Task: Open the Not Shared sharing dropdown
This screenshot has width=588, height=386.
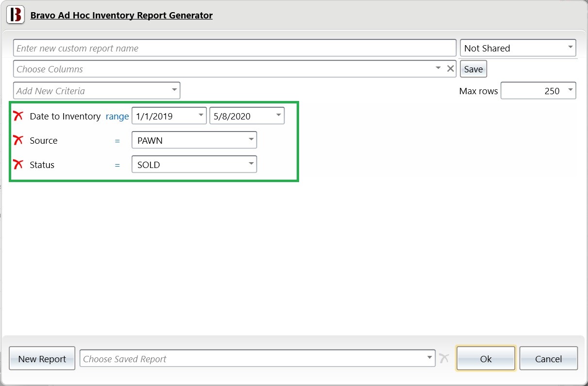Action: [518, 48]
